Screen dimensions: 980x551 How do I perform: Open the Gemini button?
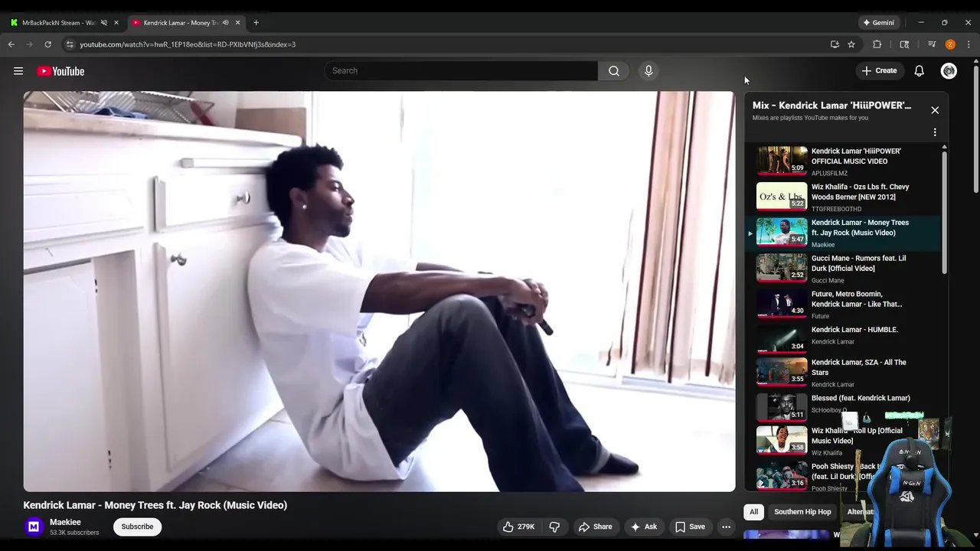878,22
